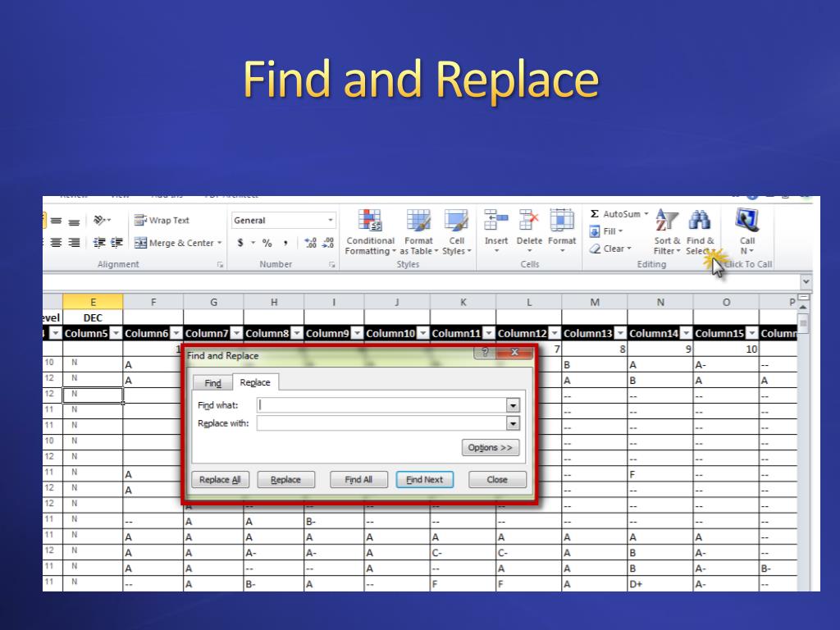840x630 pixels.
Task: Click the AutoSum button
Action: click(x=619, y=214)
